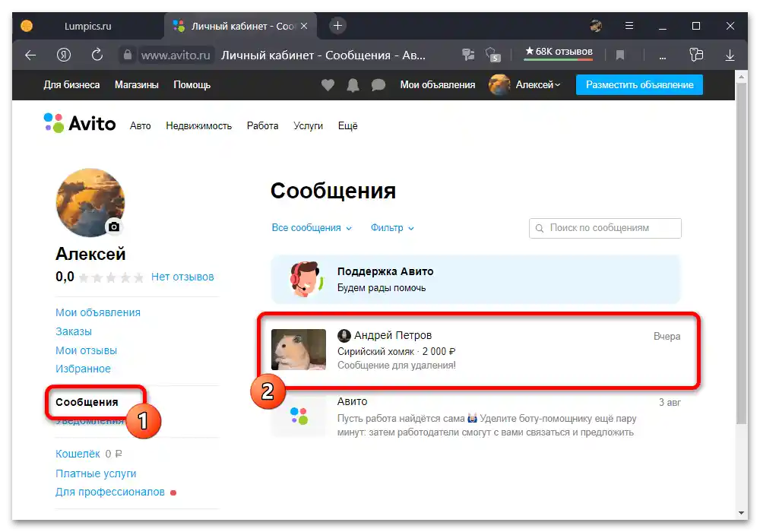Open Мои объявления in the sidebar
The width and height of the screenshot is (760, 532).
point(98,312)
